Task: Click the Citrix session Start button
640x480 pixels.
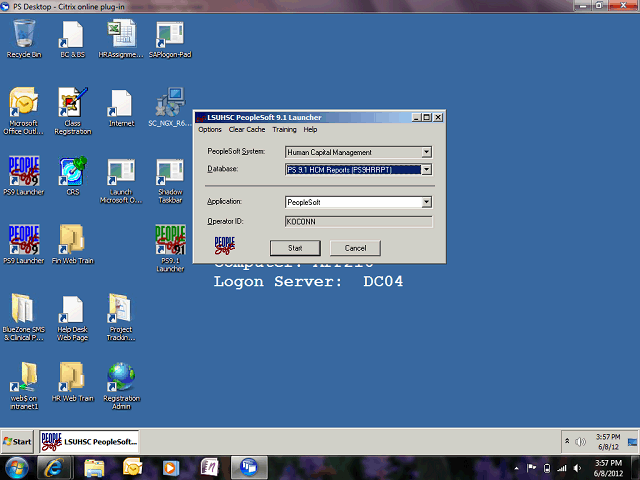Action: tap(17, 442)
